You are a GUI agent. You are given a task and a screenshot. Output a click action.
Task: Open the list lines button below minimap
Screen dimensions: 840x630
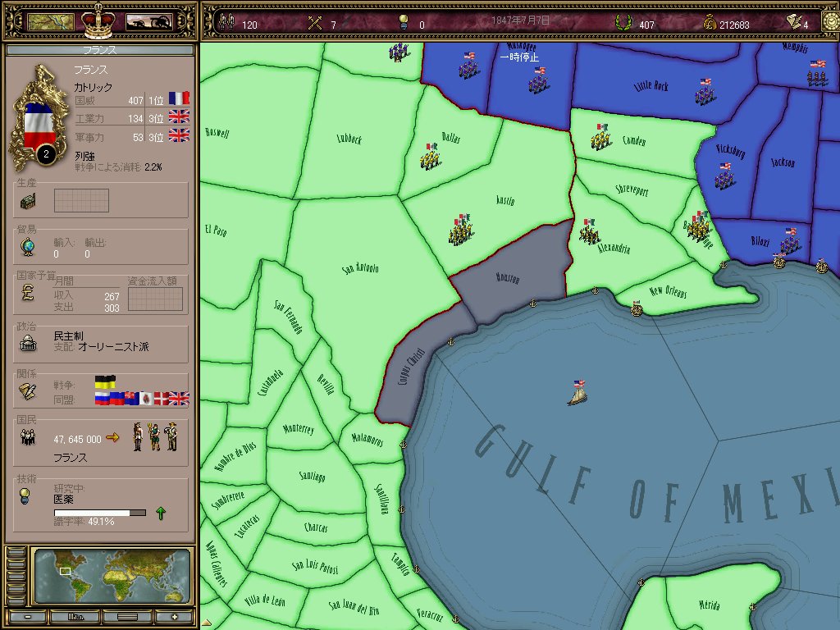pos(127,617)
